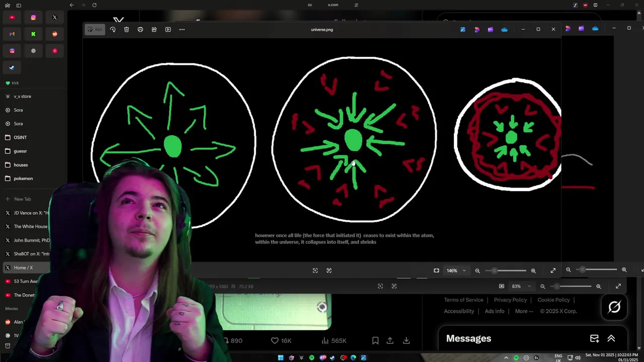644x362 pixels.
Task: Click the visual search icon in front viewer
Action: (x=315, y=270)
